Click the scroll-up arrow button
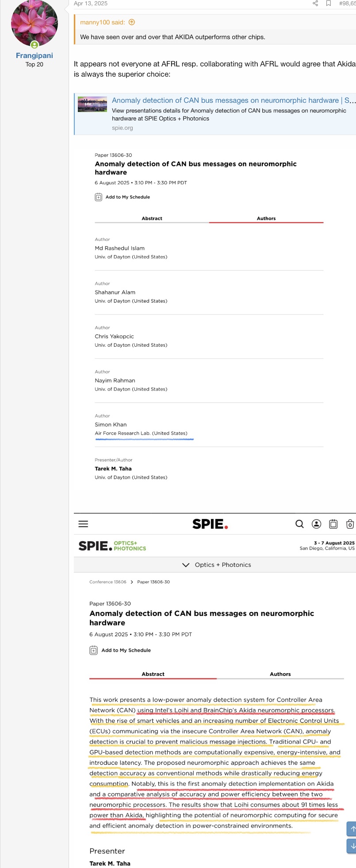 pyautogui.click(x=352, y=829)
